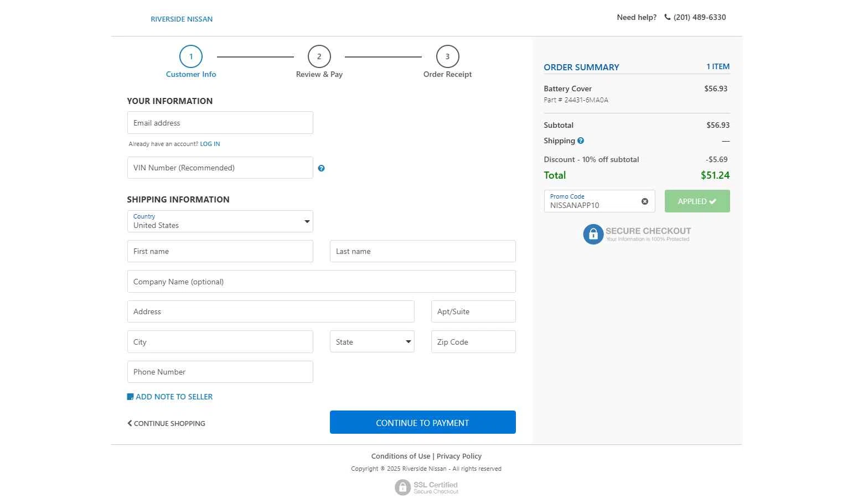This screenshot has width=853, height=504.
Task: Focus the First name field
Action: pyautogui.click(x=220, y=251)
